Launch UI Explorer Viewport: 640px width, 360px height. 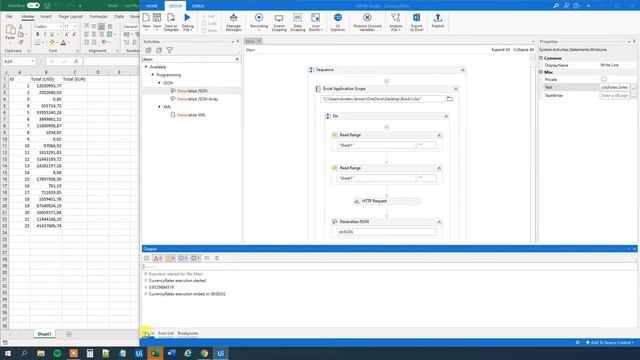point(338,22)
